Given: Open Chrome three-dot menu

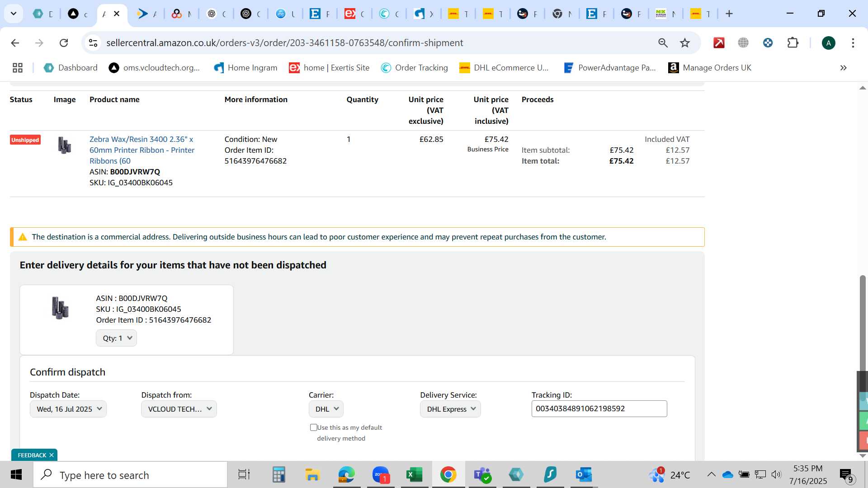Looking at the screenshot, I should click(x=853, y=43).
